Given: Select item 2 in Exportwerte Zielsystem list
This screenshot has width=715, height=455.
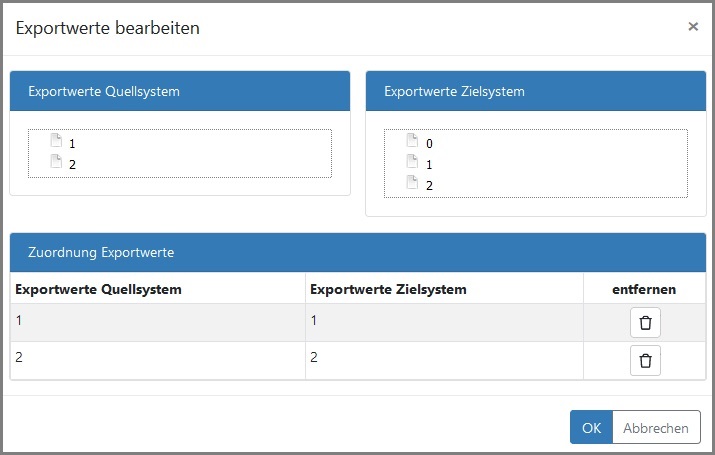Looking at the screenshot, I should 429,185.
